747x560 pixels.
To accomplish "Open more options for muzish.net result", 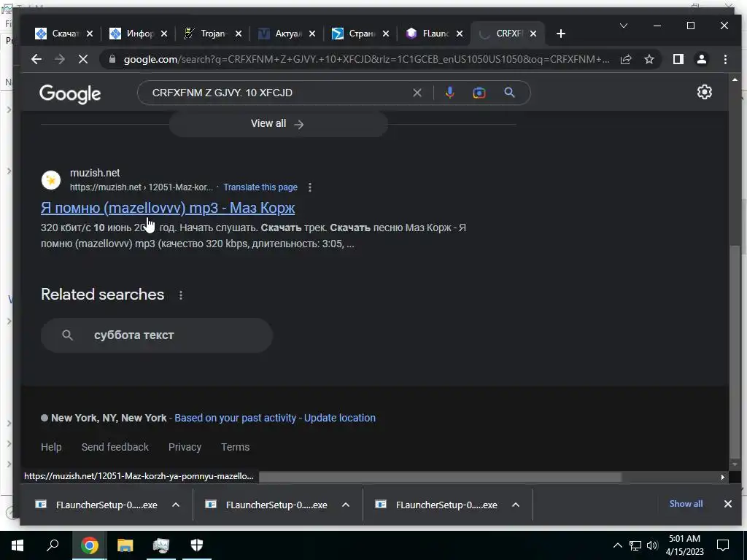I will pyautogui.click(x=309, y=187).
